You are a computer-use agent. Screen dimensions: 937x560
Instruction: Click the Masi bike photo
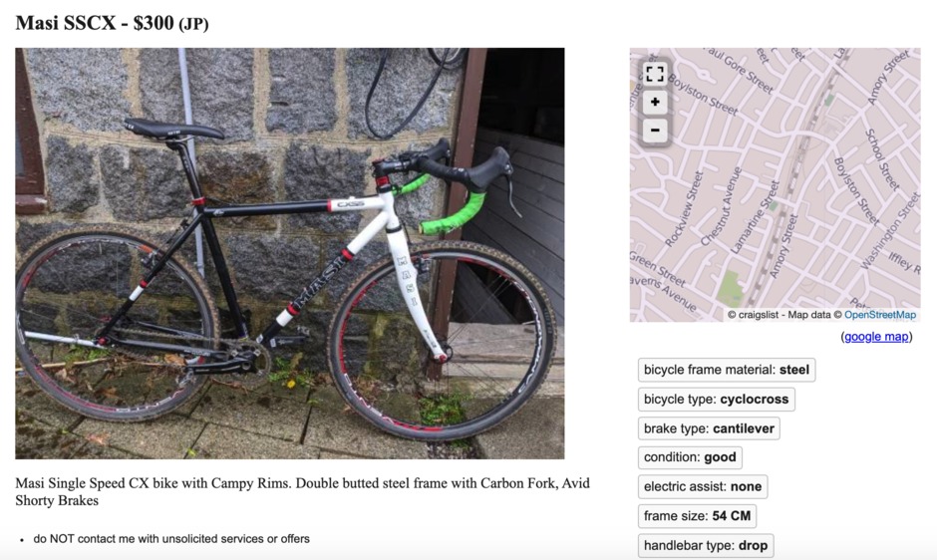[x=290, y=253]
